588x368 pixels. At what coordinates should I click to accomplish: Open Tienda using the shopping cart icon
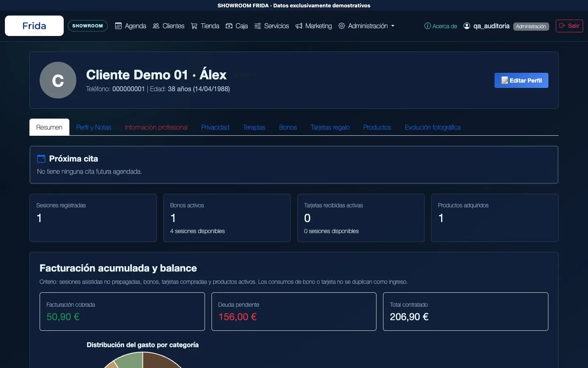(x=194, y=26)
